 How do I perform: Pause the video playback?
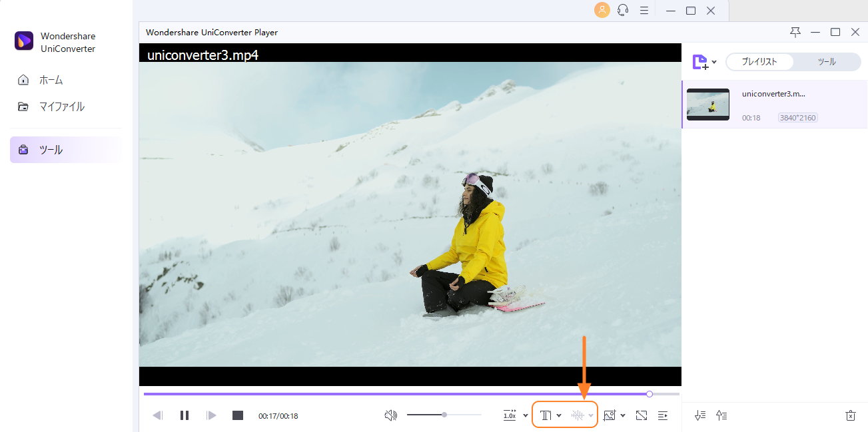pyautogui.click(x=185, y=415)
